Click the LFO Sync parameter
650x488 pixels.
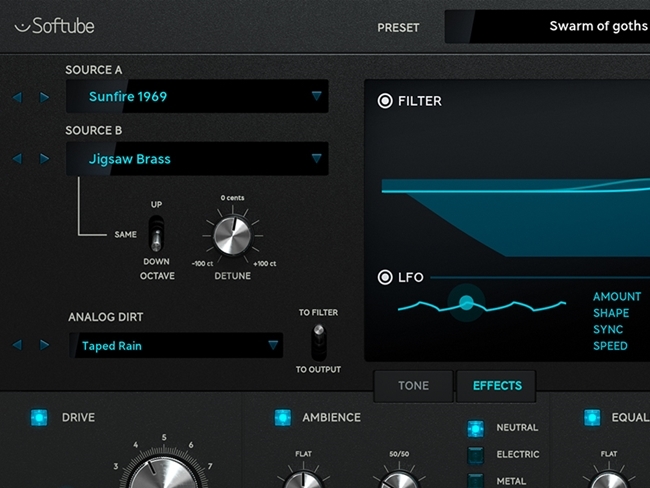(x=608, y=330)
